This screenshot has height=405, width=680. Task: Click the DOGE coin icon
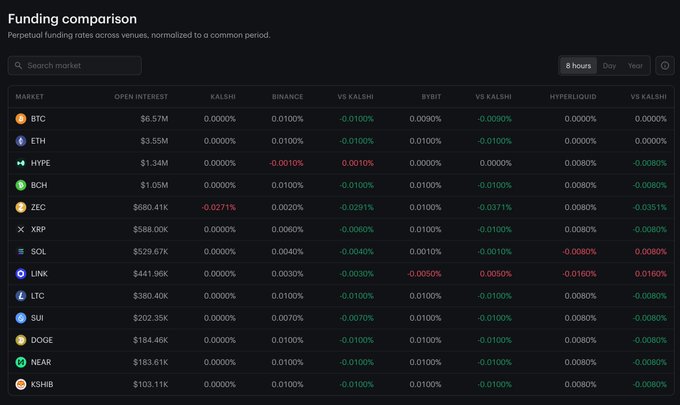point(21,340)
